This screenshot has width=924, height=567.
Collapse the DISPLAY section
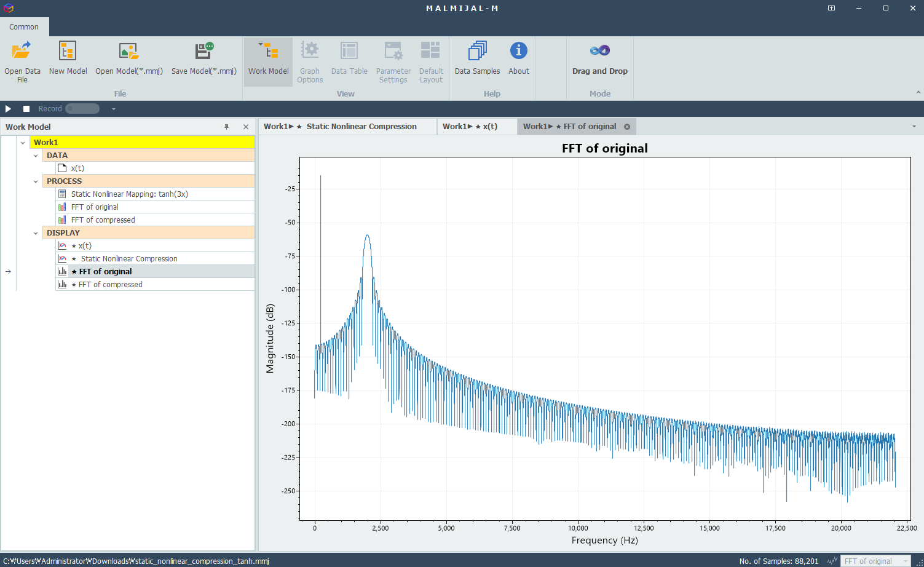click(x=36, y=233)
